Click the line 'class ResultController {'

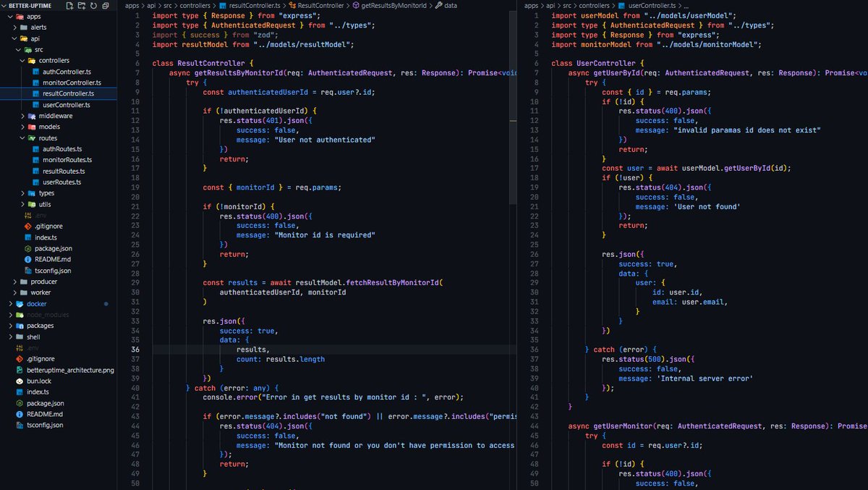[203, 63]
